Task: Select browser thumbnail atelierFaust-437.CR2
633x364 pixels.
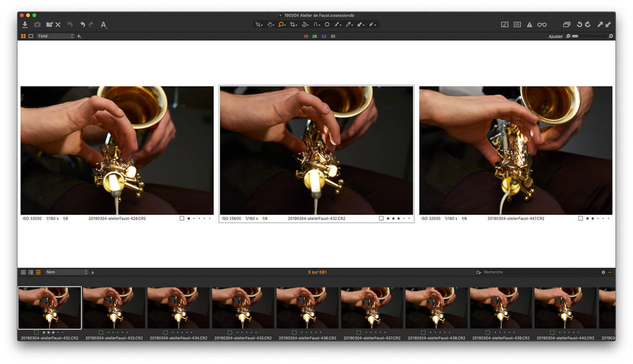Action: [x=372, y=308]
